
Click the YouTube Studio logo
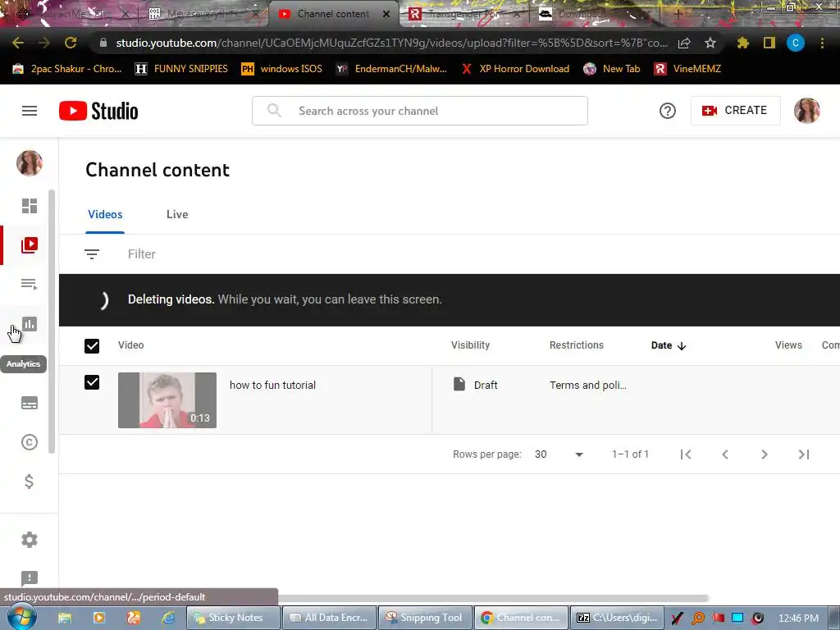click(x=98, y=111)
